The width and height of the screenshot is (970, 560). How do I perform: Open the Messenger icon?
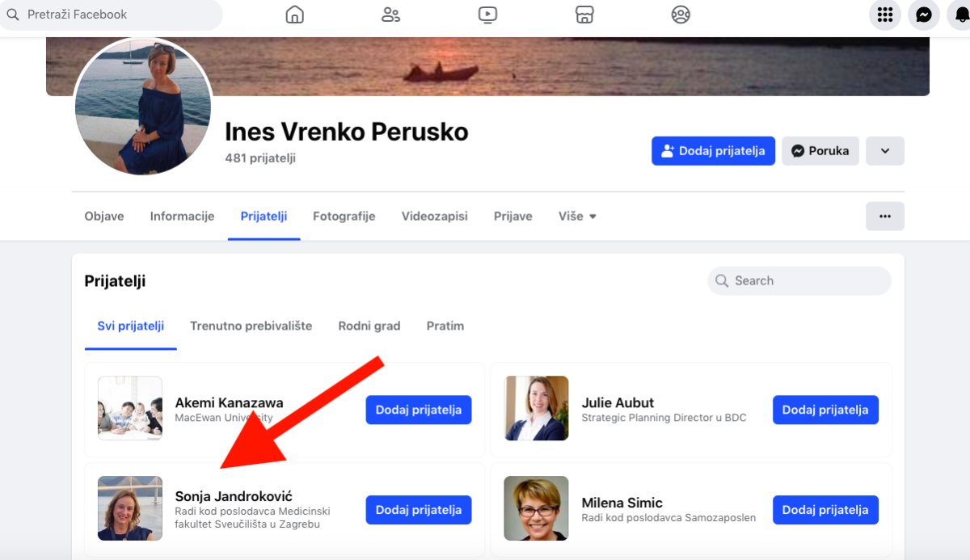coord(924,15)
